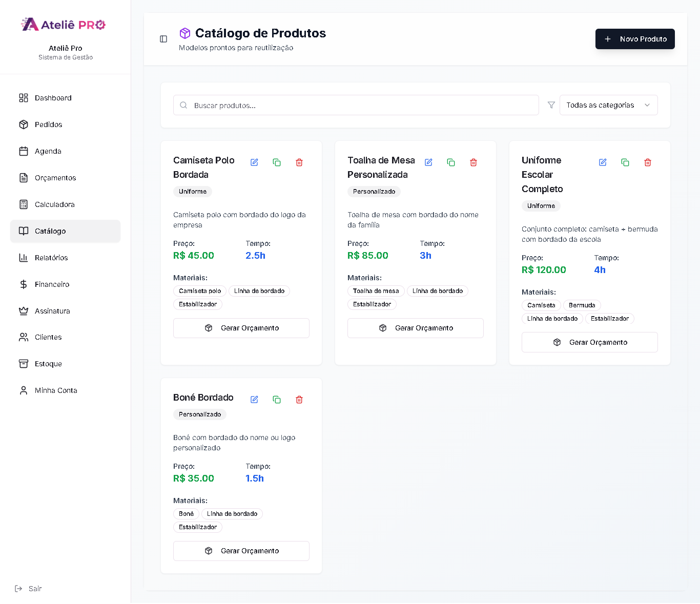Image resolution: width=700 pixels, height=604 pixels.
Task: Delete the Boné Bordado product
Action: [x=299, y=400]
